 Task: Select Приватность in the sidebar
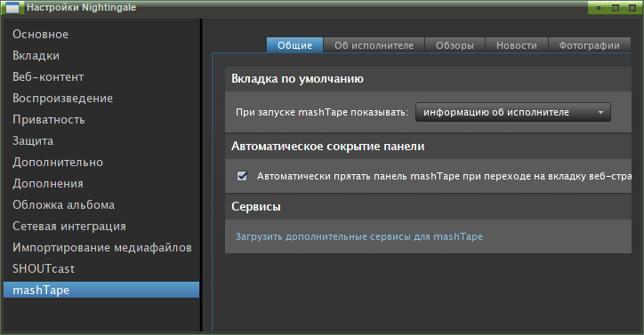[101, 119]
